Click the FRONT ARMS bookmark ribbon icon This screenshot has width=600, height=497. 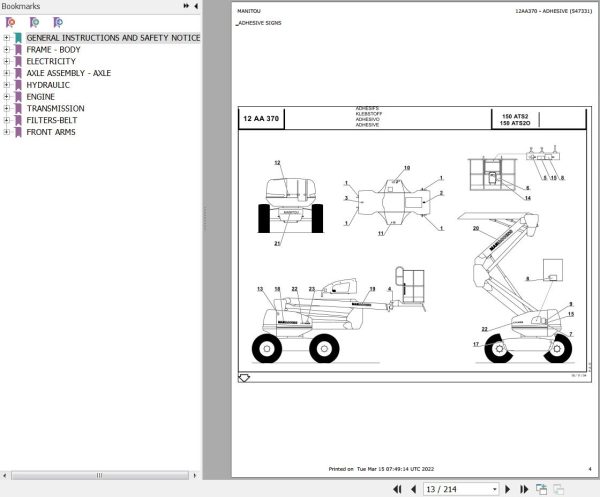[18, 132]
